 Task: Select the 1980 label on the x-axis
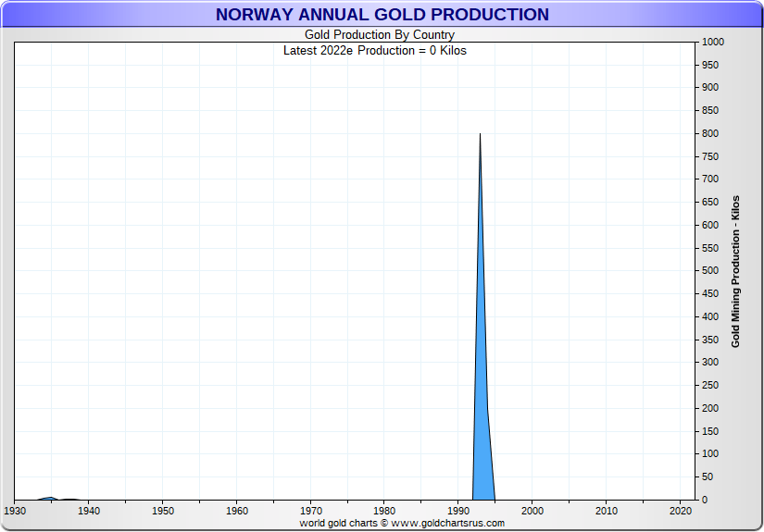pyautogui.click(x=385, y=511)
